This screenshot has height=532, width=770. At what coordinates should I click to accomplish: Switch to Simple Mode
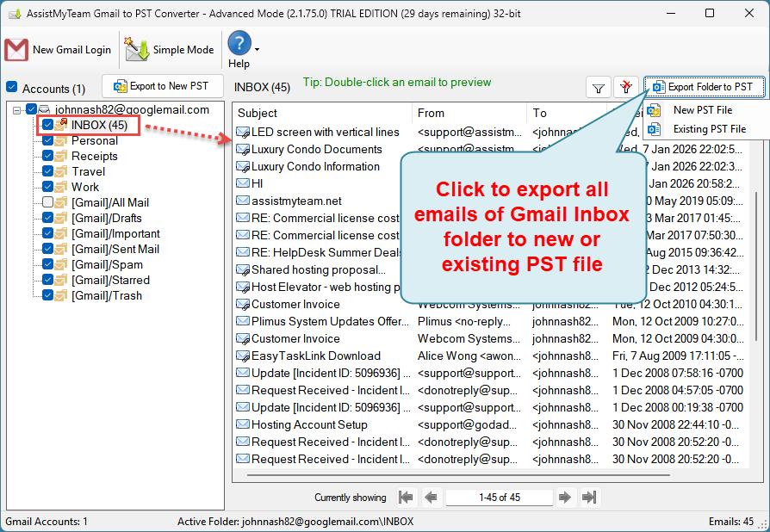coord(170,50)
